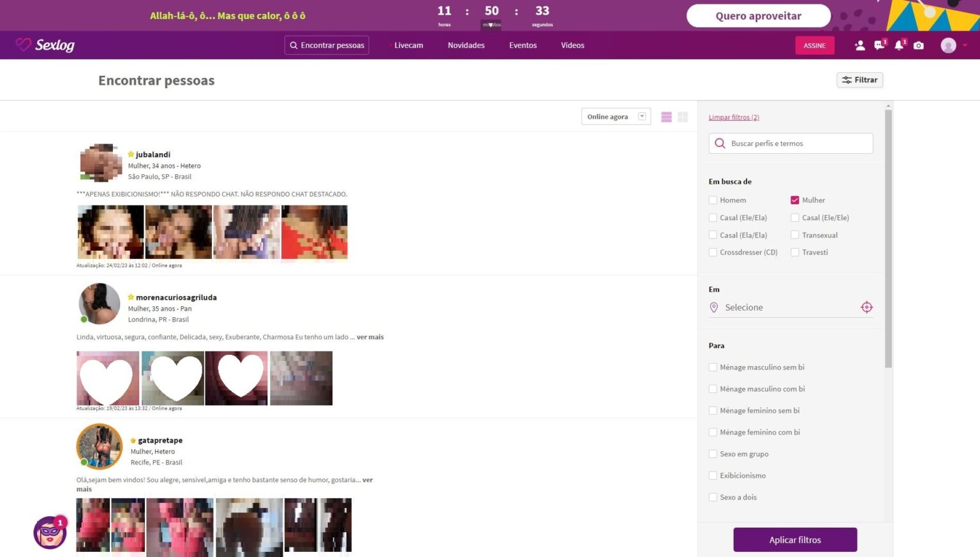This screenshot has height=557, width=980.
Task: Use current location target icon
Action: pos(866,308)
